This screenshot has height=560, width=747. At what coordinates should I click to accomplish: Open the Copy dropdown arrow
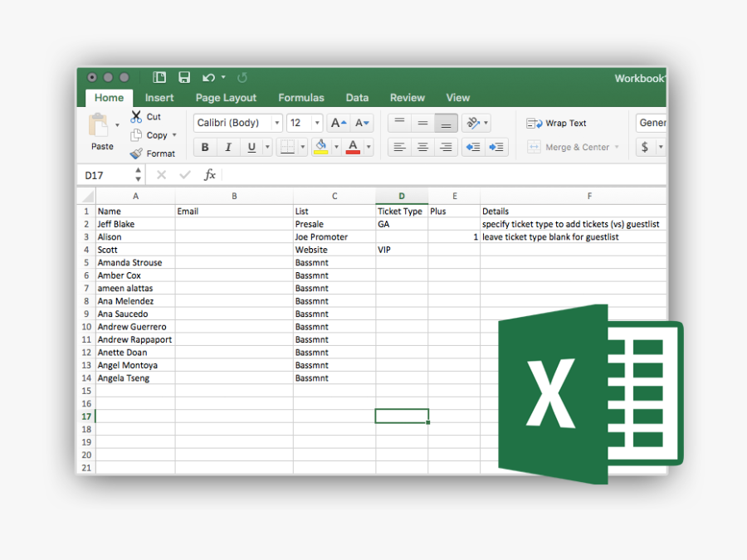[x=174, y=135]
